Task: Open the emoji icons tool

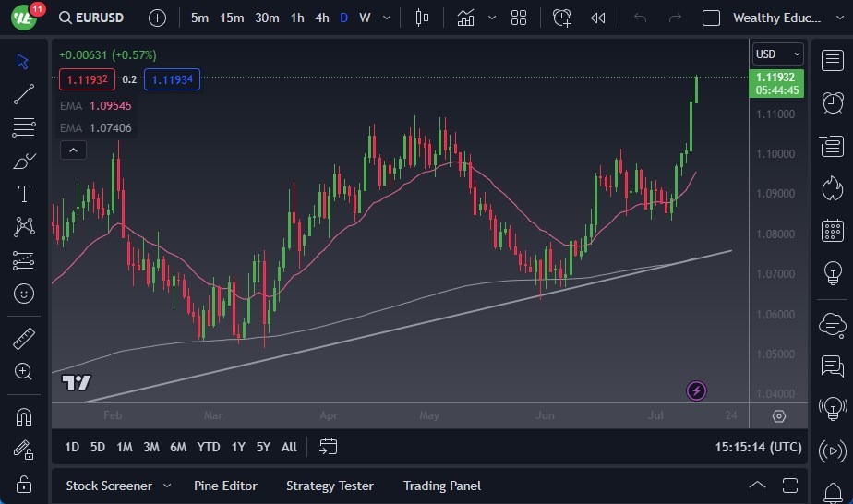Action: [24, 294]
